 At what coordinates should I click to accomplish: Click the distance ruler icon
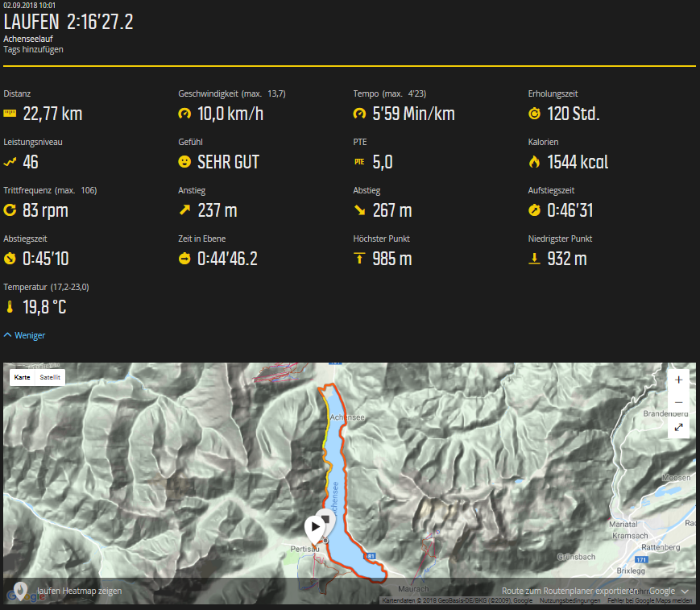pos(10,114)
